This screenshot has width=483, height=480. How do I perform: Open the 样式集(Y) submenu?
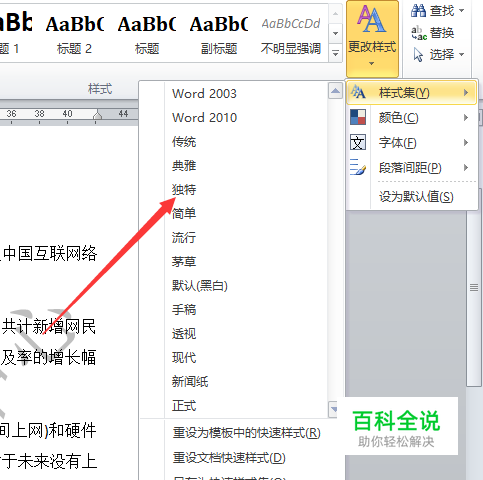tap(412, 93)
